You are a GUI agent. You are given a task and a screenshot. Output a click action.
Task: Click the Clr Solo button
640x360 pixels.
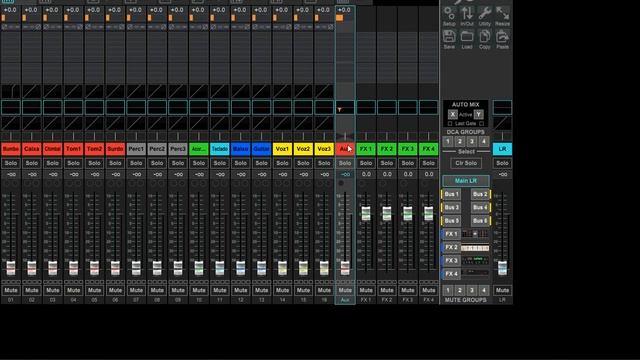(x=466, y=163)
